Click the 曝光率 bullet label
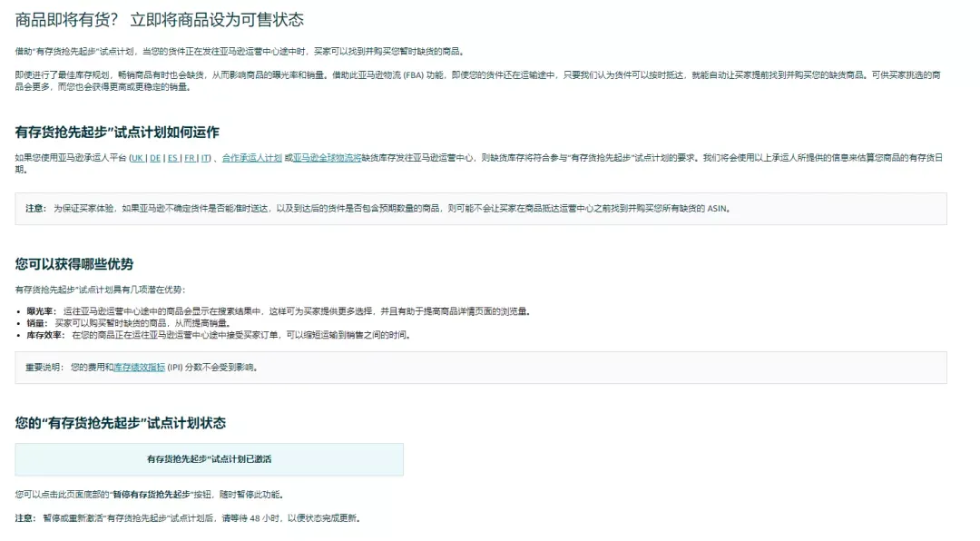Image resolution: width=980 pixels, height=541 pixels. click(x=41, y=311)
